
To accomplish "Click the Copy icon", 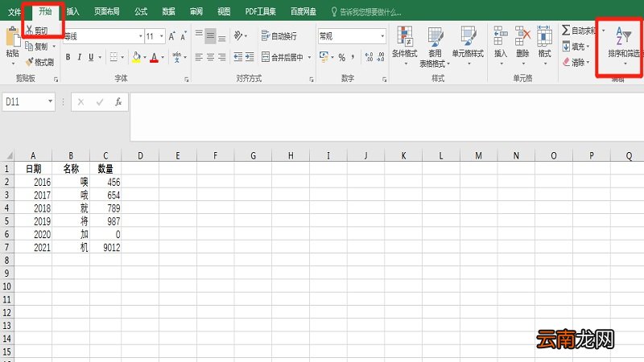I will pos(29,47).
